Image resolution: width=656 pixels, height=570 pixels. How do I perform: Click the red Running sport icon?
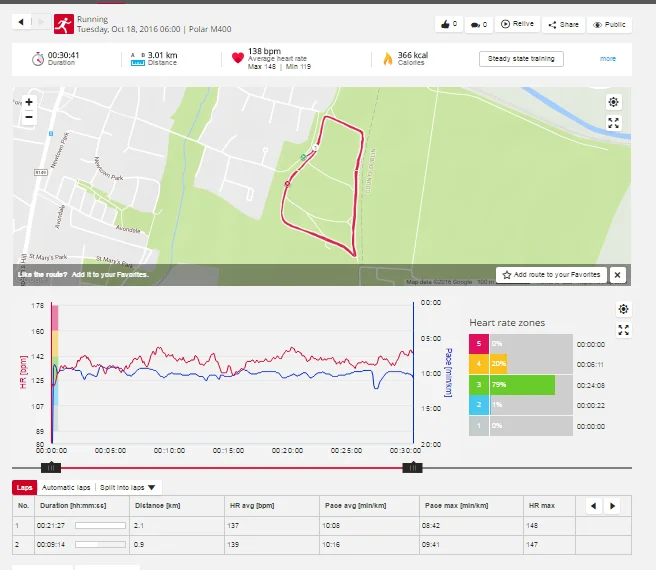63,22
